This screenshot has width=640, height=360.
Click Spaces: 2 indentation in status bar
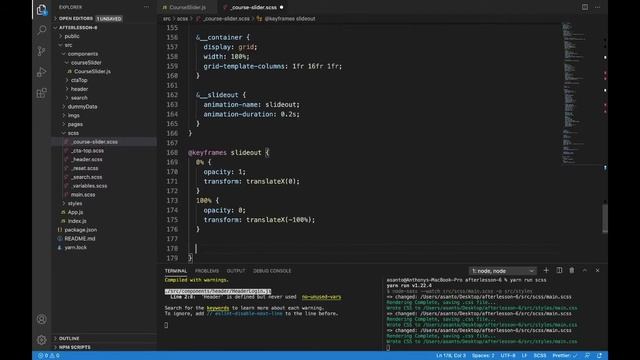click(483, 356)
